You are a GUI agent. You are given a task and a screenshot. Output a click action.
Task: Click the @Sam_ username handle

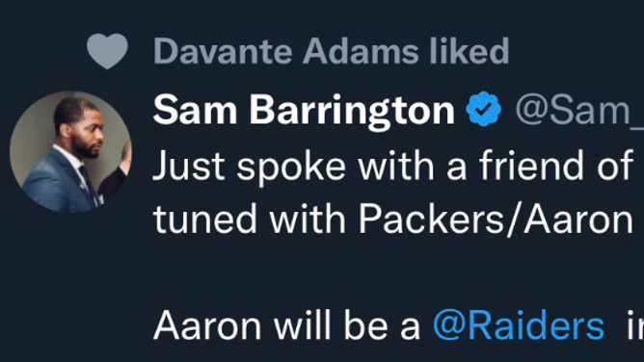579,110
